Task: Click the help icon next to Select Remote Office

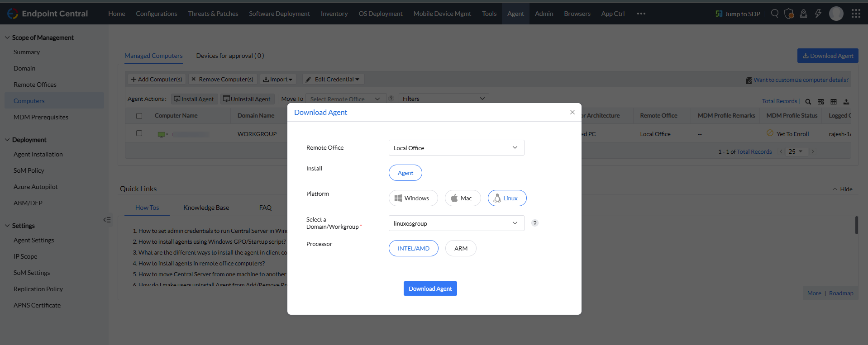Action: click(391, 99)
